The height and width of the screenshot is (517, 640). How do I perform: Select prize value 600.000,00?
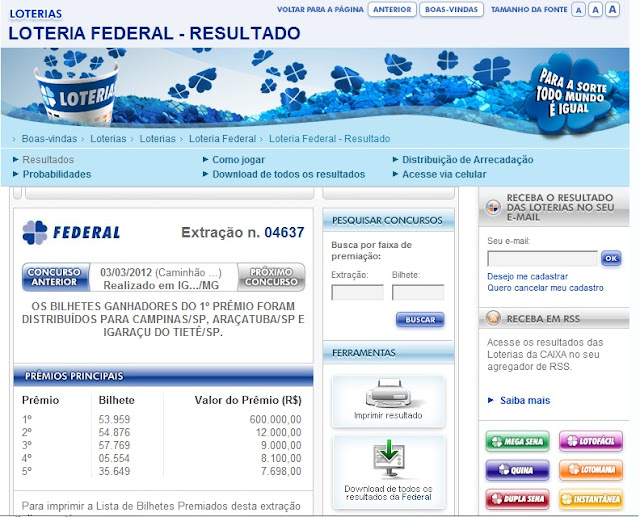276,419
